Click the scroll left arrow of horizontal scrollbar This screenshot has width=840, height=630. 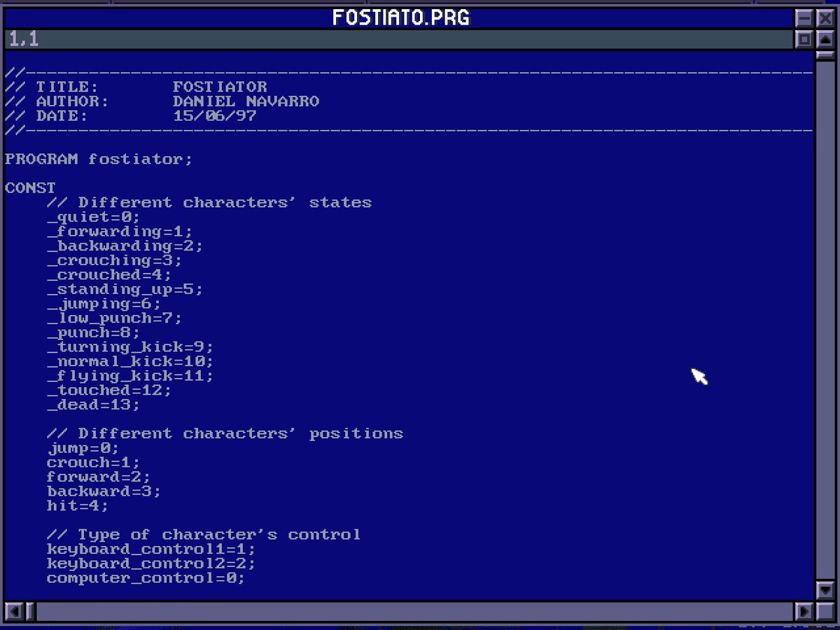coord(14,611)
